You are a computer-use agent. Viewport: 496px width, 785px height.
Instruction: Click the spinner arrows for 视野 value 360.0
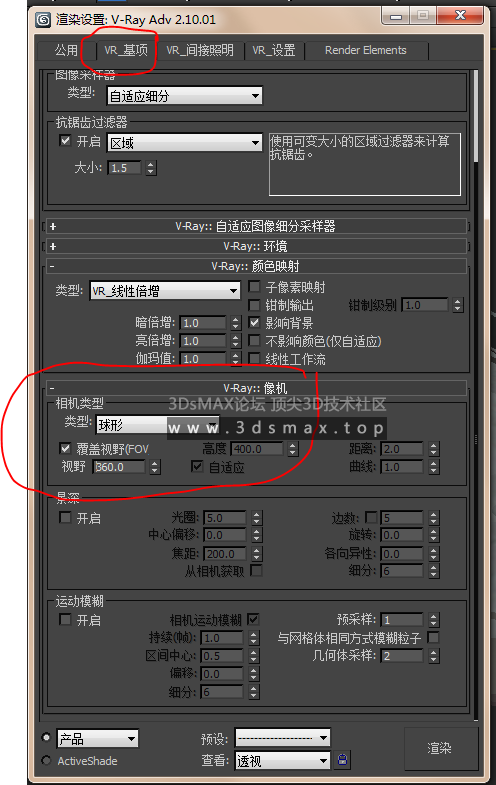pyautogui.click(x=155, y=467)
